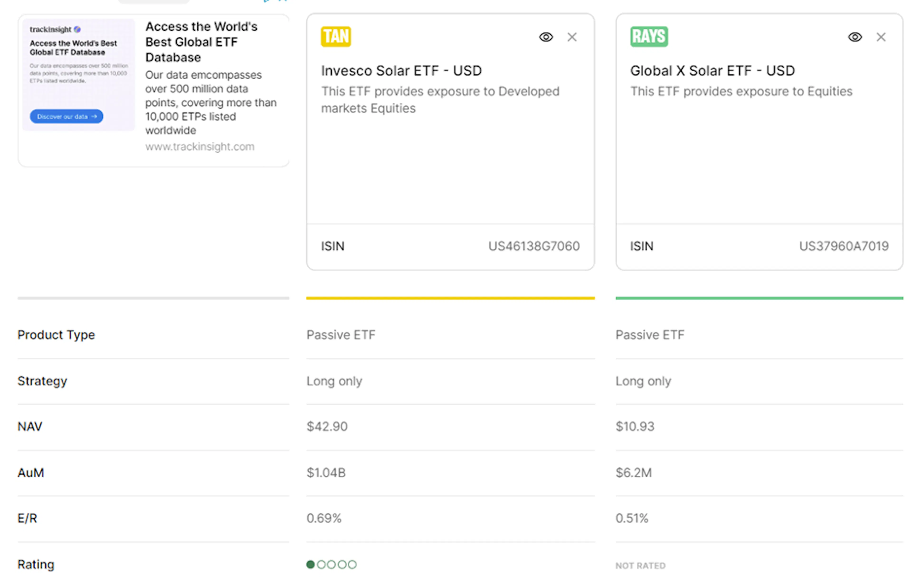912x588 pixels.
Task: Click the Rating row label
Action: pos(36,564)
